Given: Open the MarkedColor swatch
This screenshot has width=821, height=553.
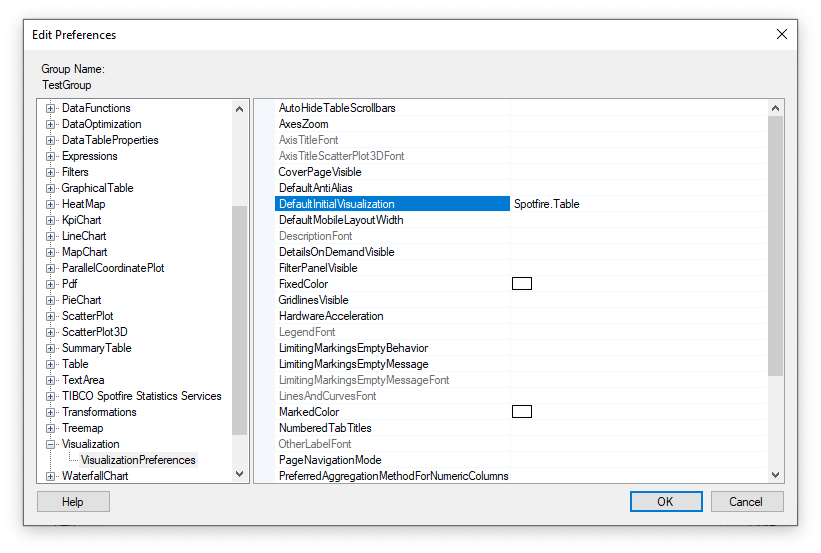Looking at the screenshot, I should pos(522,412).
